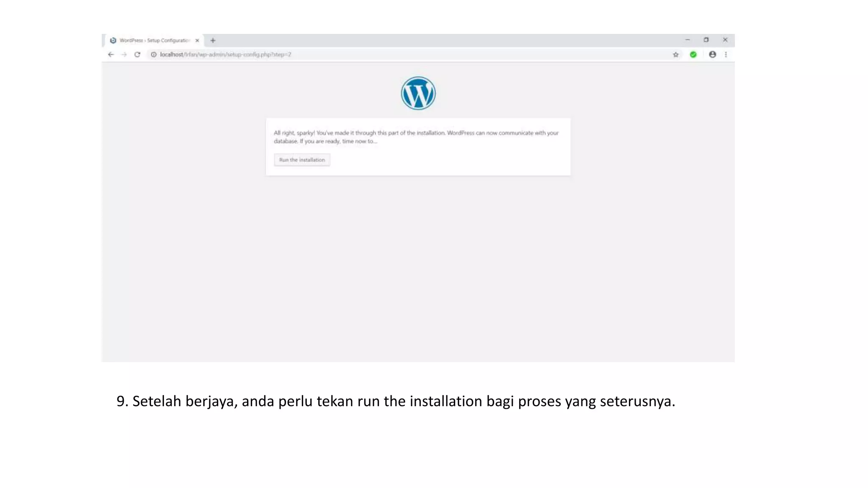The width and height of the screenshot is (868, 488).
Task: Open the site information icon beside localhost
Action: (x=154, y=55)
